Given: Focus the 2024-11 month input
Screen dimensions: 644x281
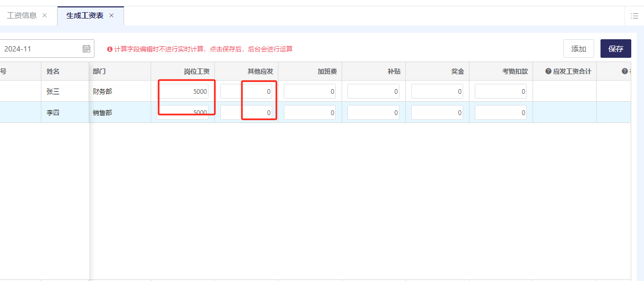Looking at the screenshot, I should pos(47,49).
